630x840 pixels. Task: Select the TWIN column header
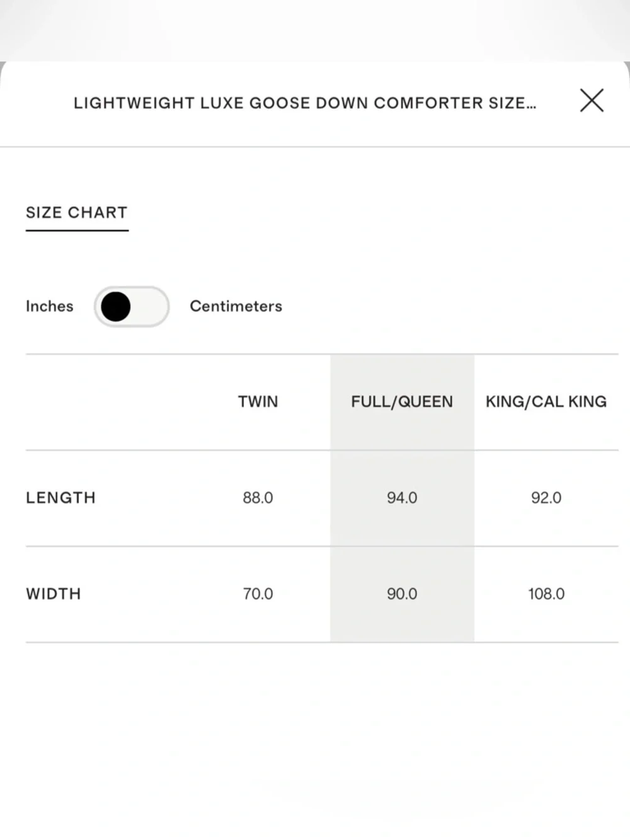(x=258, y=401)
